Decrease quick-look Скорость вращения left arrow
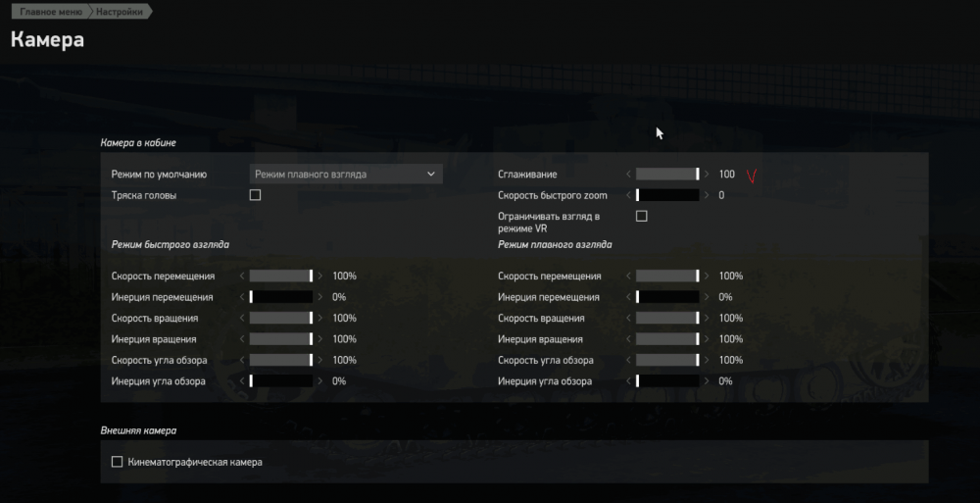 [242, 318]
